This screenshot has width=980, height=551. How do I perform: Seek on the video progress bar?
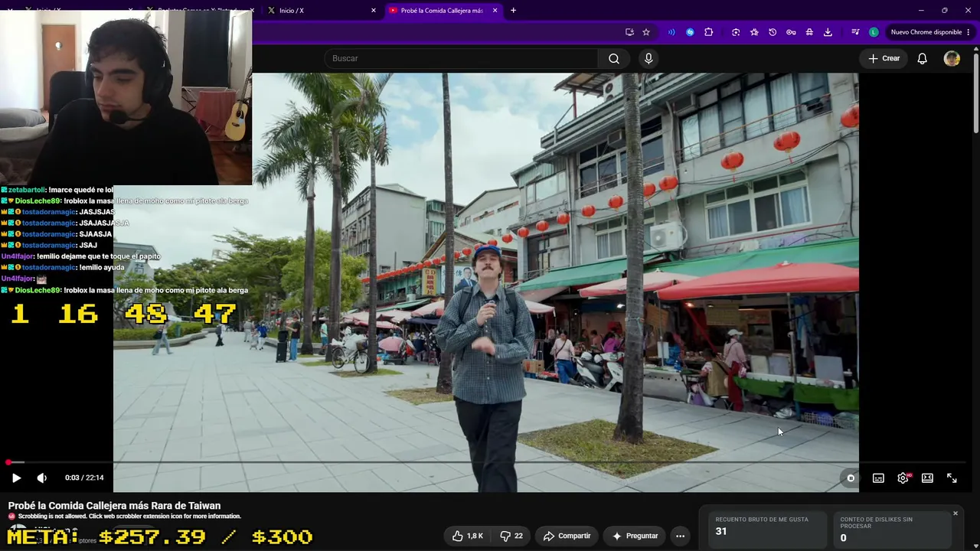click(490, 462)
